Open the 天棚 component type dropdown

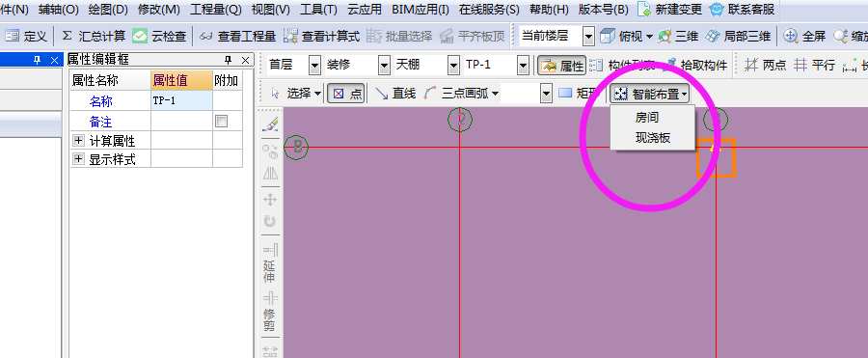tap(453, 66)
